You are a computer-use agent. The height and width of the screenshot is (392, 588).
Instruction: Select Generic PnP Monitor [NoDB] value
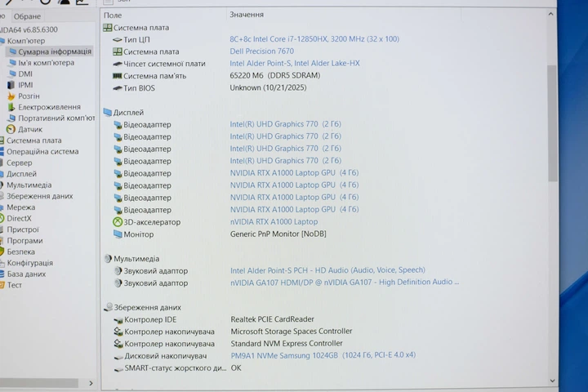[x=278, y=234]
